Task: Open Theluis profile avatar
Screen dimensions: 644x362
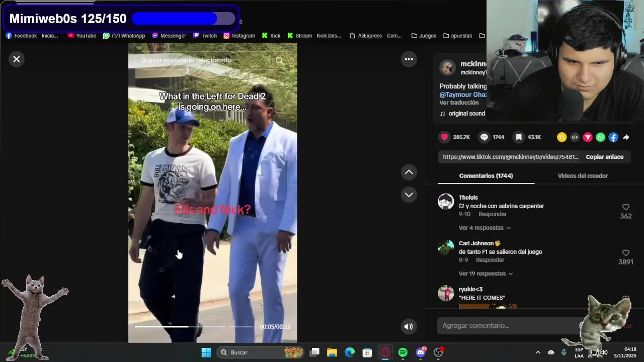Action: point(446,202)
